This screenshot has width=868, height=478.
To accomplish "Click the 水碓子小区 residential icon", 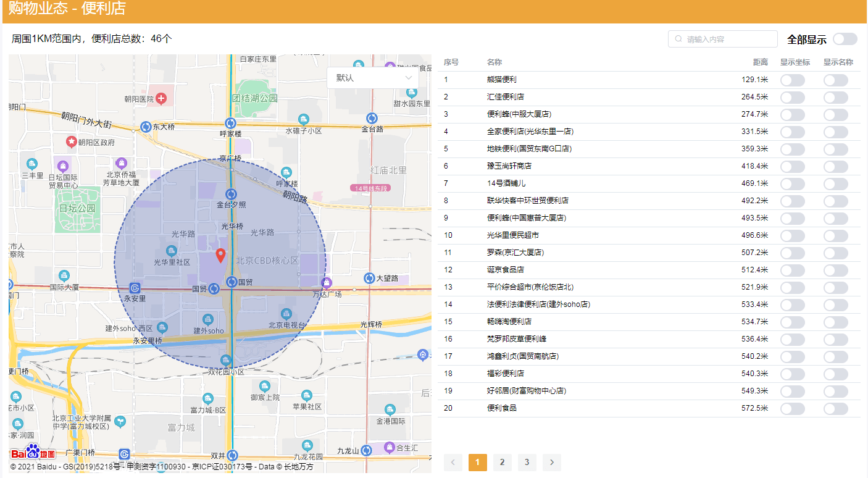I will (303, 119).
